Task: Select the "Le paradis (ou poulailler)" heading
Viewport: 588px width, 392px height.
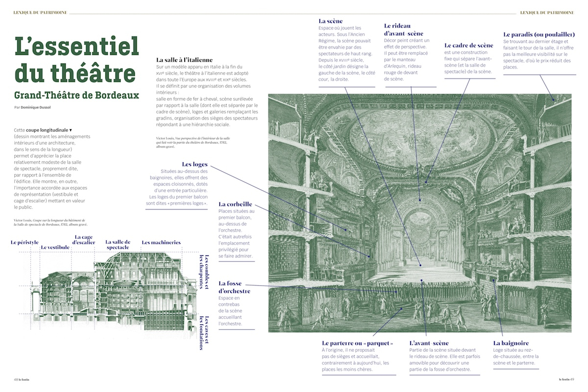Action: coord(539,34)
